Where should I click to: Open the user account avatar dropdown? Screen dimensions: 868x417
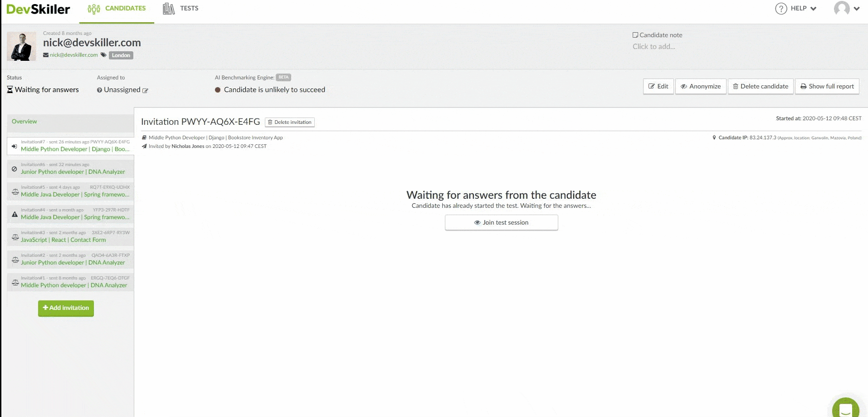847,9
